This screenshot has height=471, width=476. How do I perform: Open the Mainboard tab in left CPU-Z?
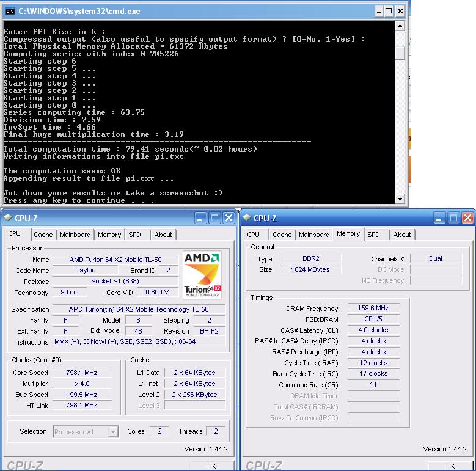75,235
